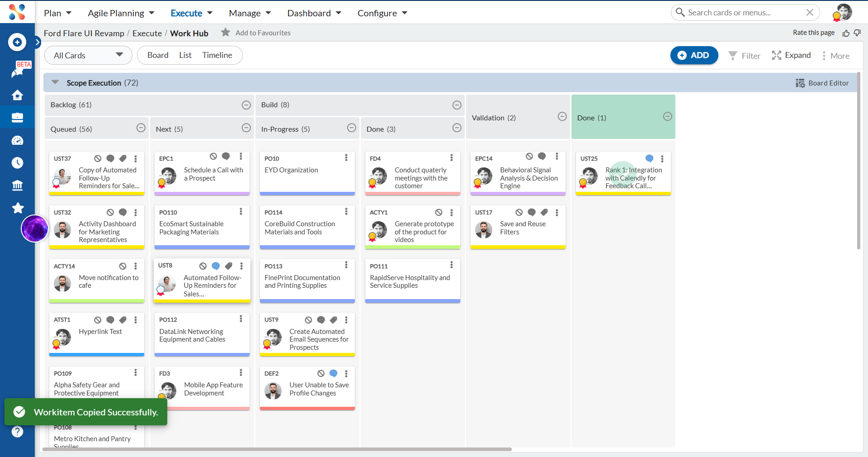
Task: Open the favourites star in sidebar
Action: click(18, 208)
